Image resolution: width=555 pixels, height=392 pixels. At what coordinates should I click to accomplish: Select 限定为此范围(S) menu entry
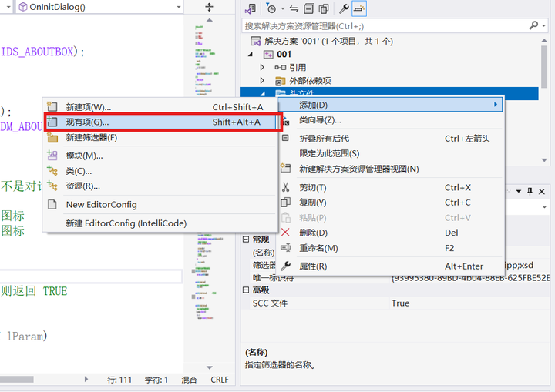391,153
